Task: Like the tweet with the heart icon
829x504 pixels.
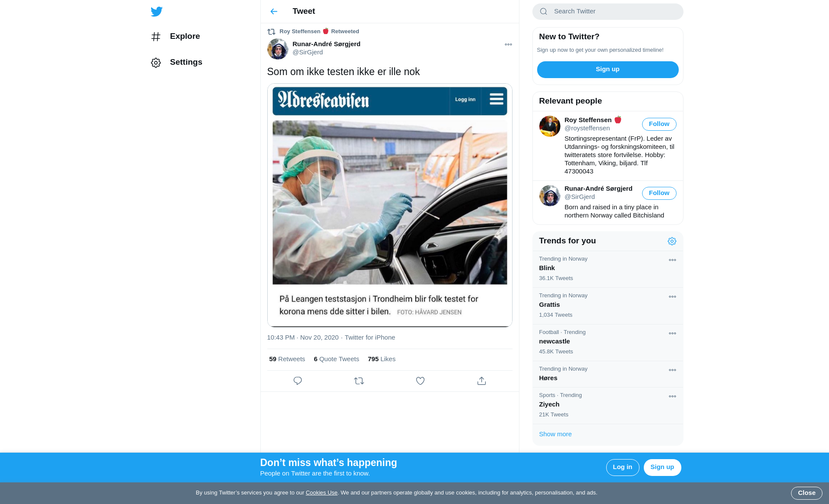Action: tap(420, 381)
